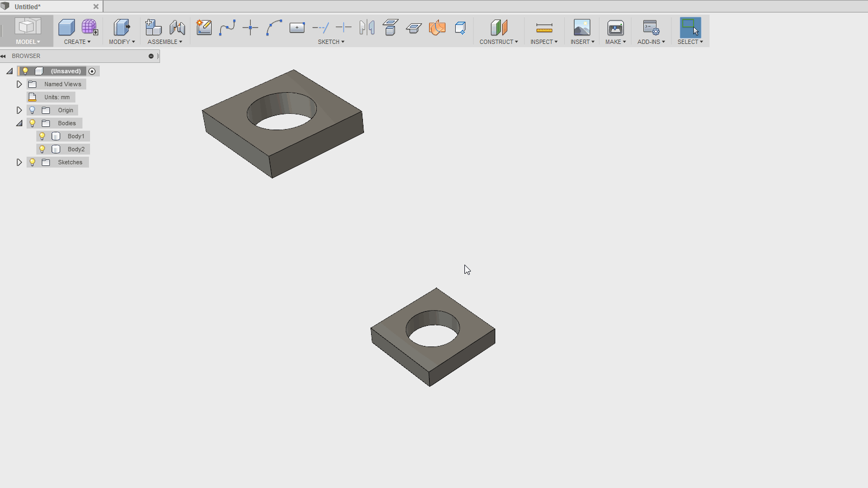The height and width of the screenshot is (488, 868).
Task: Click the Sketches folder label
Action: coord(70,162)
